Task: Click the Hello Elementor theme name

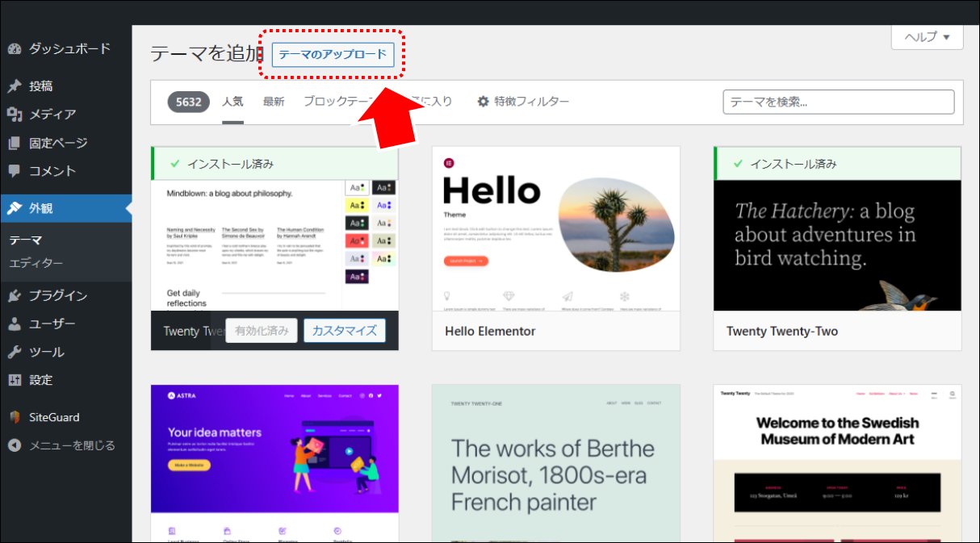Action: [490, 331]
